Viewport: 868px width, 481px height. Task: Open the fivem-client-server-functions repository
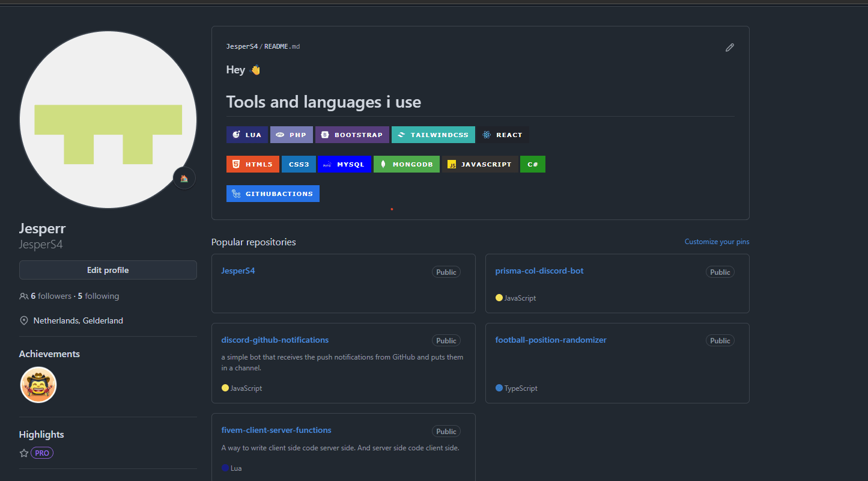pos(276,430)
